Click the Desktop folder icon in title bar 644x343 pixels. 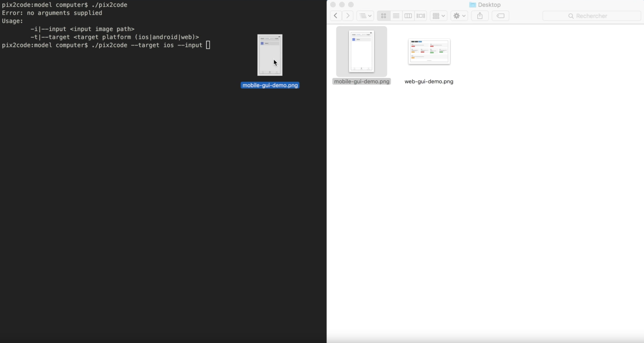click(x=473, y=5)
